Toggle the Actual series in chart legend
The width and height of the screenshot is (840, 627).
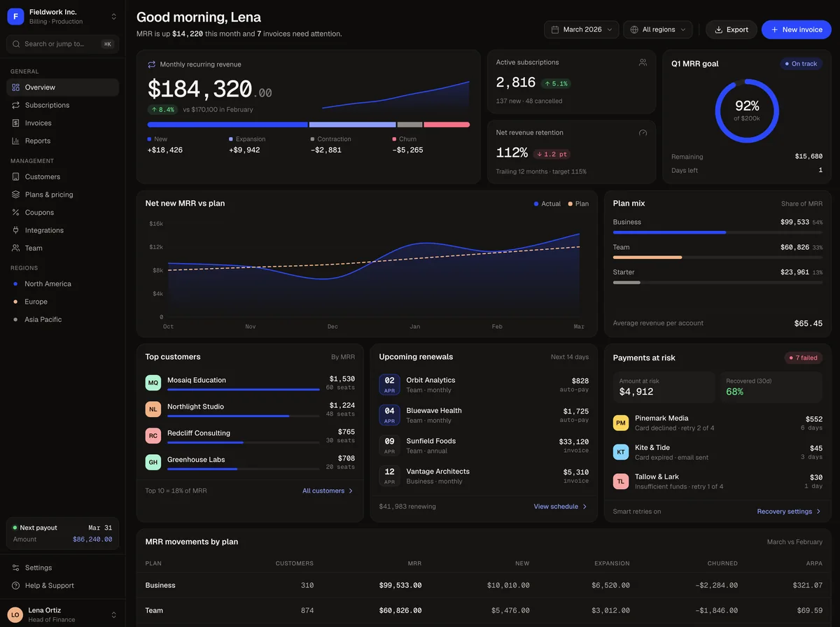[547, 204]
